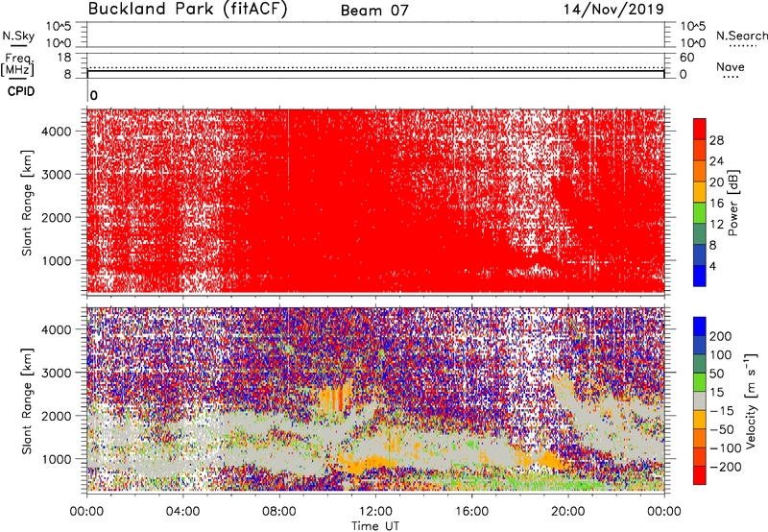Click the solid frequency line in the Freq panel

[x=375, y=71]
